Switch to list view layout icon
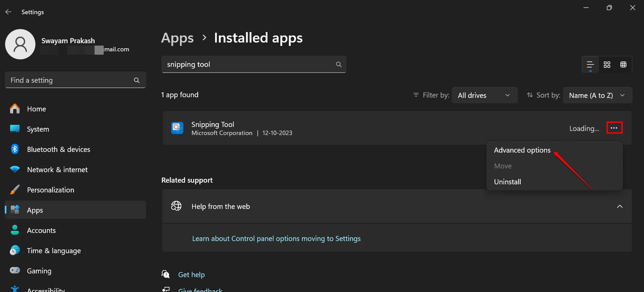Image resolution: width=644 pixels, height=292 pixels. [590, 64]
